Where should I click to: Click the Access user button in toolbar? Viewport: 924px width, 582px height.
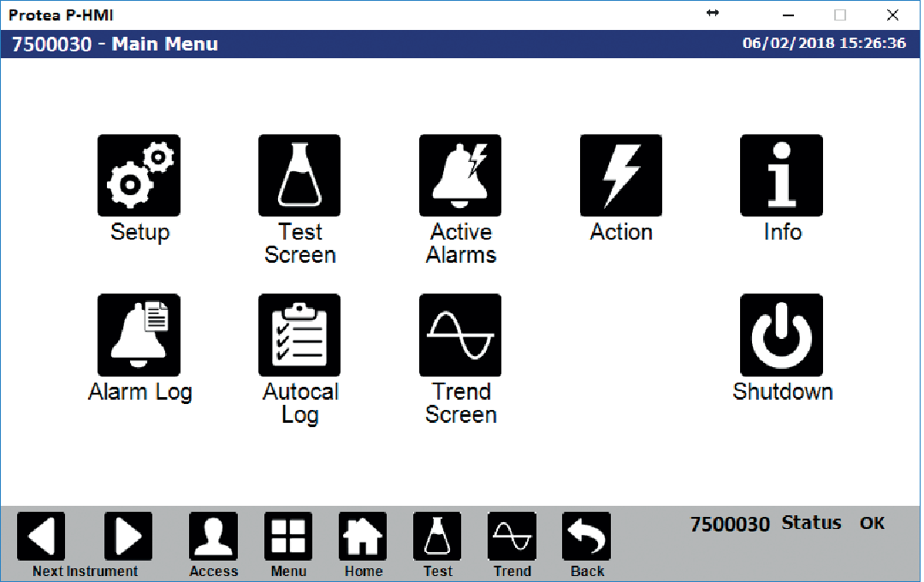[213, 537]
